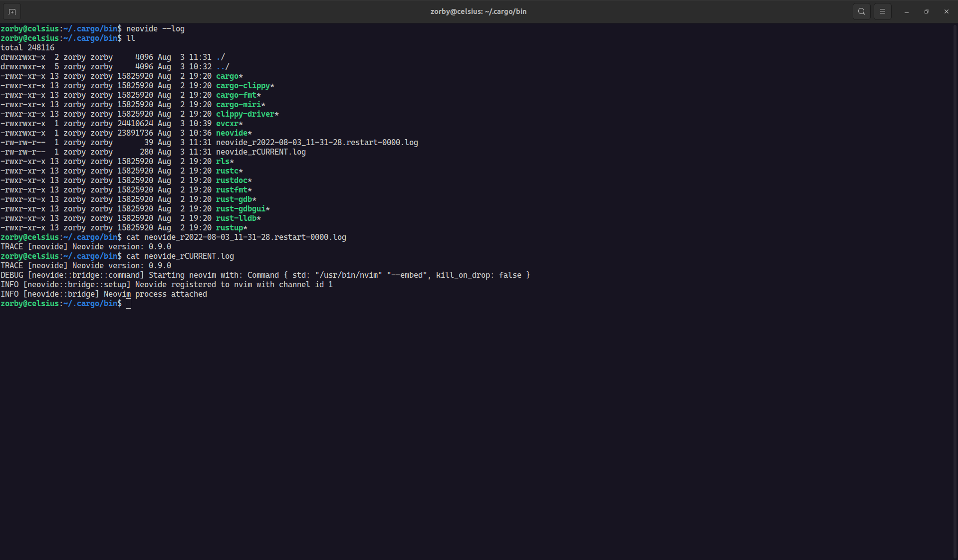Open the hamburger menu
The width and height of the screenshot is (958, 560).
(x=883, y=11)
